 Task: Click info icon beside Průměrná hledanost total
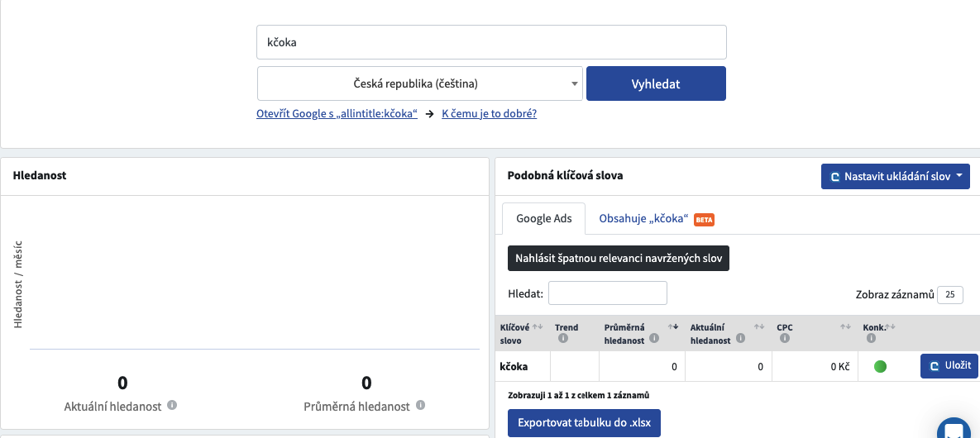[421, 406]
